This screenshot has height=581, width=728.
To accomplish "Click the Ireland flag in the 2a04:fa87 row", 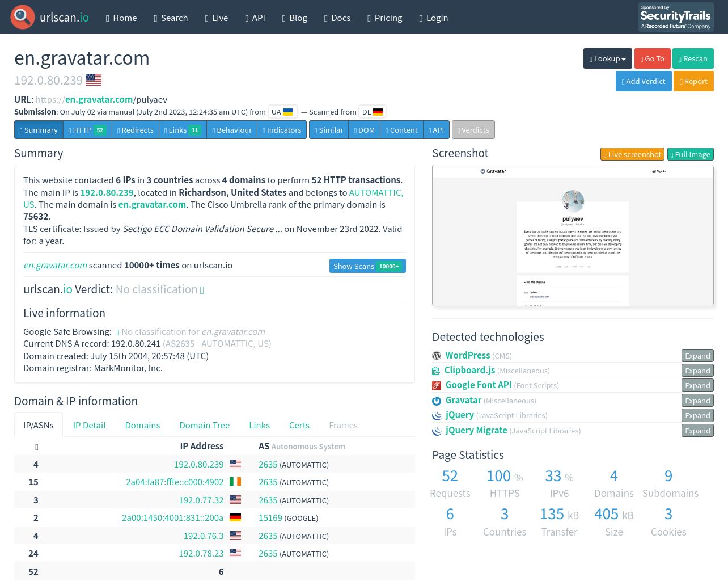I will [235, 482].
